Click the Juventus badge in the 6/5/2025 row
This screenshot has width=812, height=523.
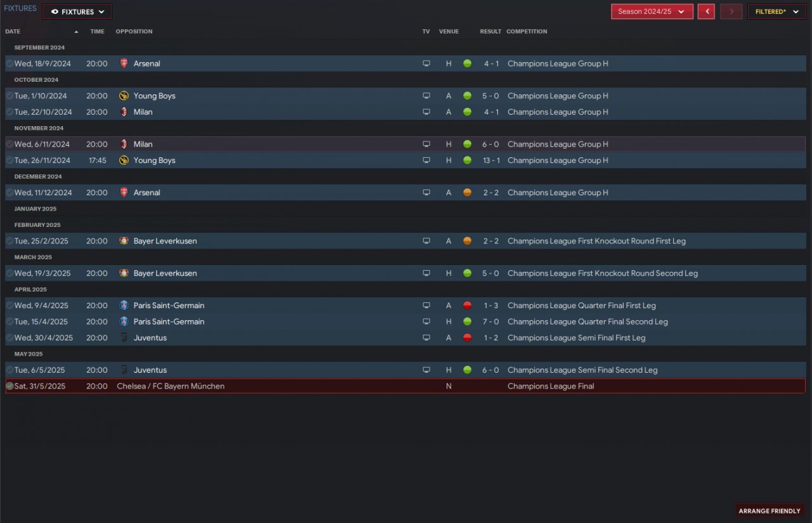[124, 370]
